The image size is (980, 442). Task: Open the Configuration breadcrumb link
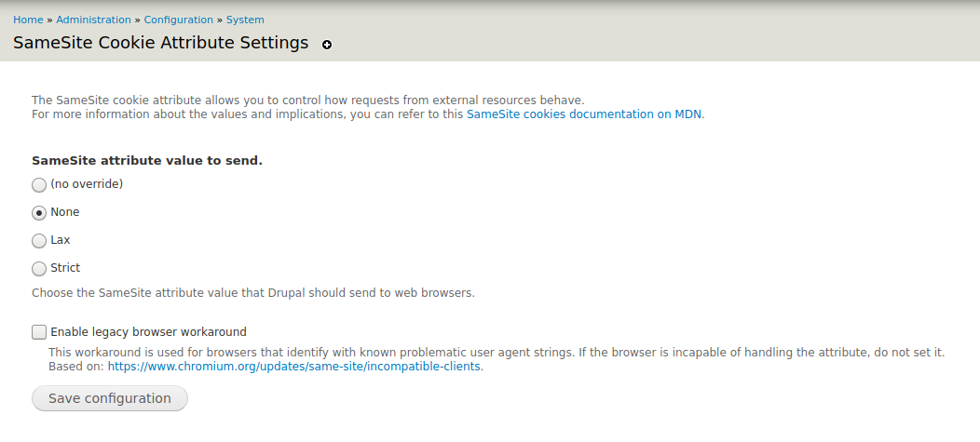click(x=179, y=20)
